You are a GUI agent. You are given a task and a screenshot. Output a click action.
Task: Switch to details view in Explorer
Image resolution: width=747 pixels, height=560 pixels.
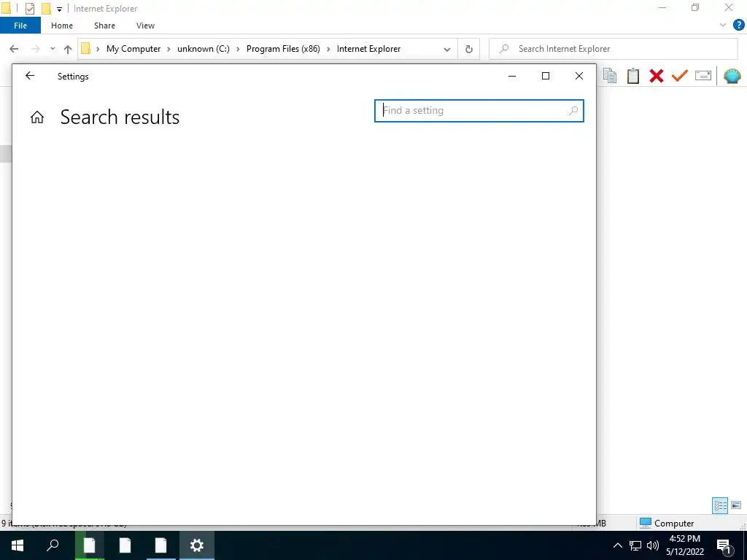[720, 506]
